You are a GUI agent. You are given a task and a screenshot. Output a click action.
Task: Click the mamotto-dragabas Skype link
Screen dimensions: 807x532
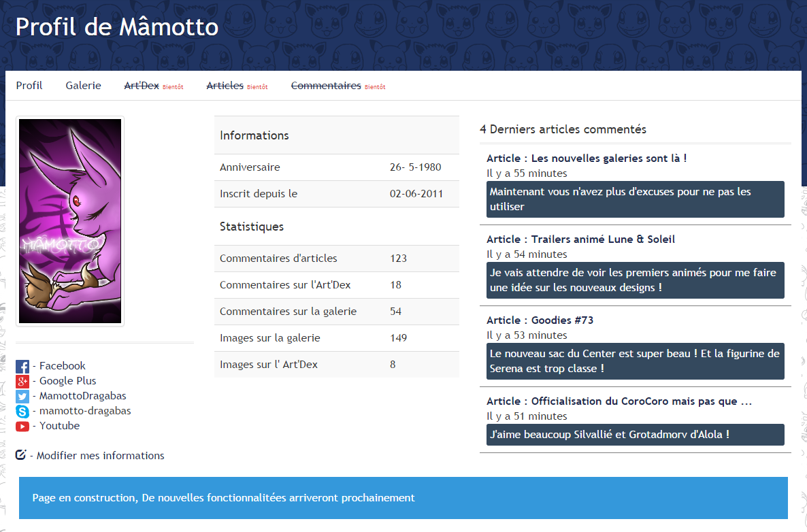(x=85, y=411)
